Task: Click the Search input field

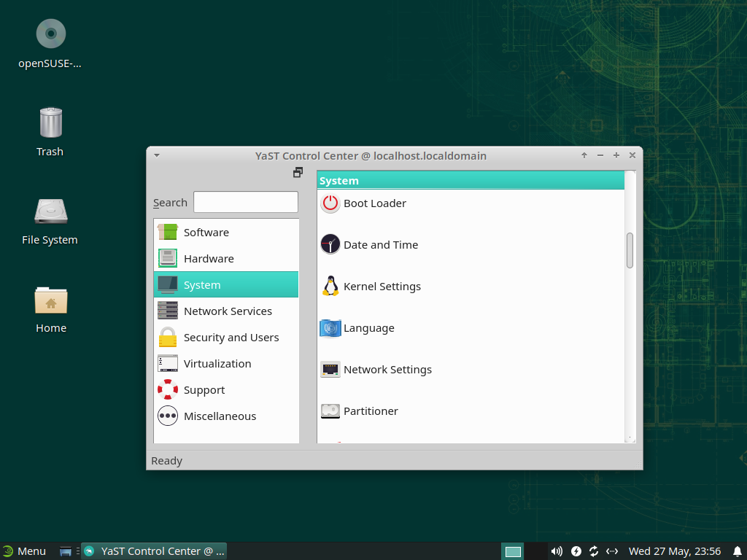Action: tap(245, 202)
